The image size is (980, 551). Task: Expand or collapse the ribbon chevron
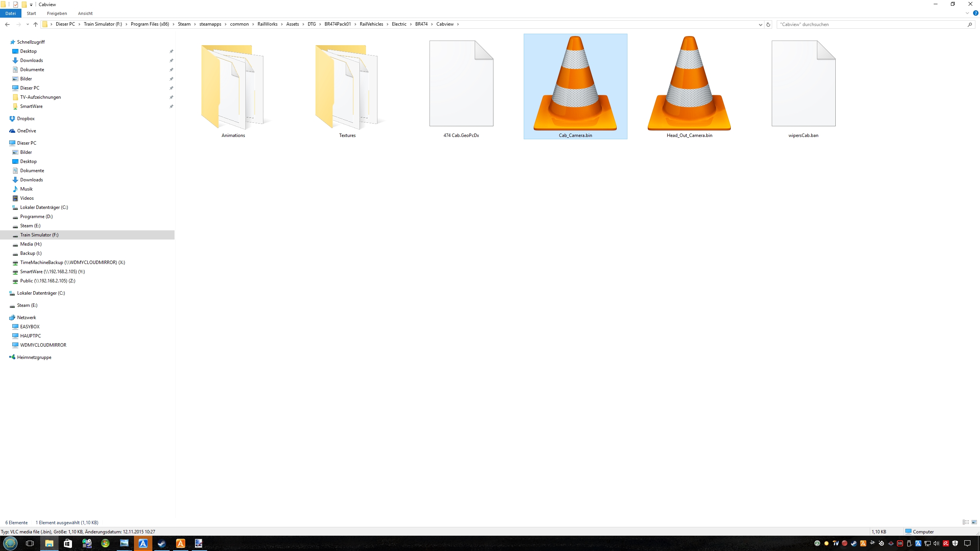coord(967,13)
